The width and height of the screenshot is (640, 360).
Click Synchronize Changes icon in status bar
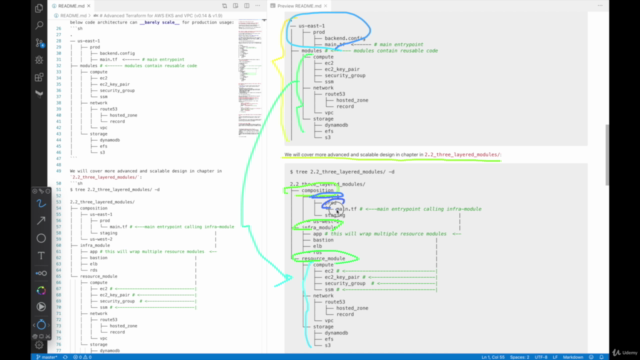pyautogui.click(x=65, y=357)
